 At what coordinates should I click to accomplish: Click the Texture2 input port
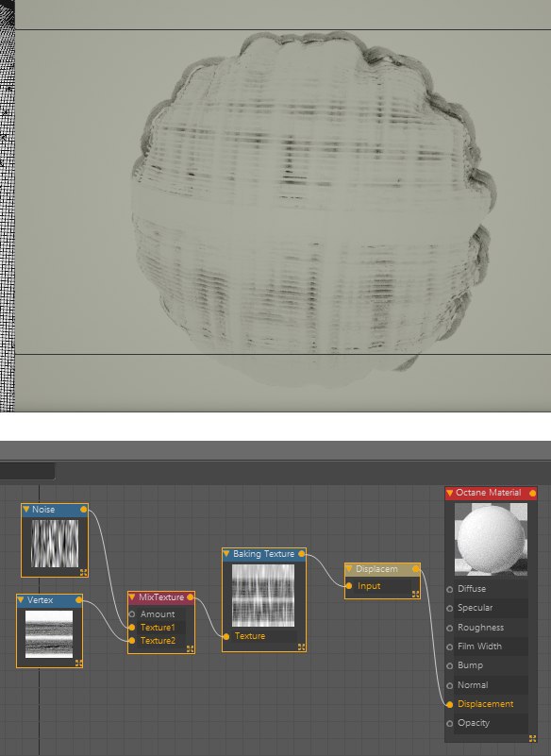coord(131,641)
